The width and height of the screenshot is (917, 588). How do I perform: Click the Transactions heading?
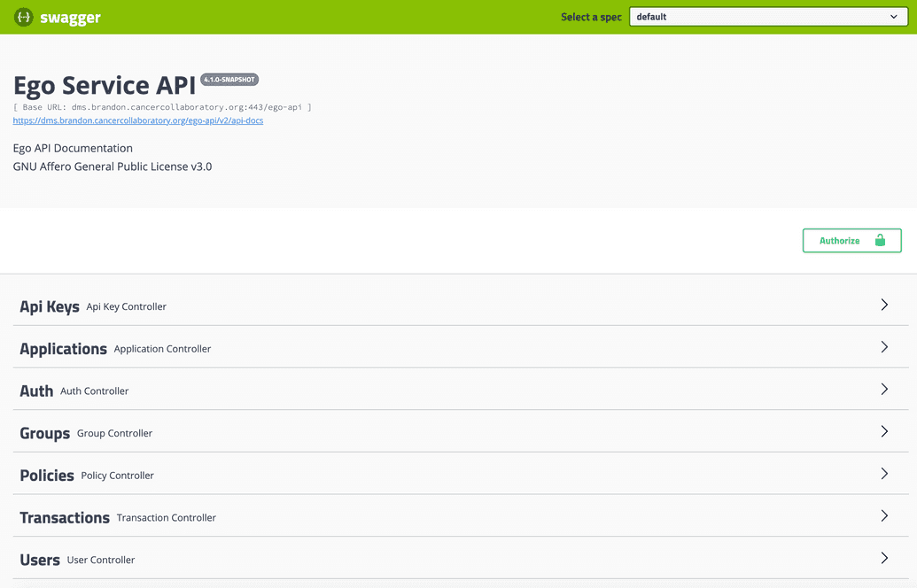tap(65, 518)
